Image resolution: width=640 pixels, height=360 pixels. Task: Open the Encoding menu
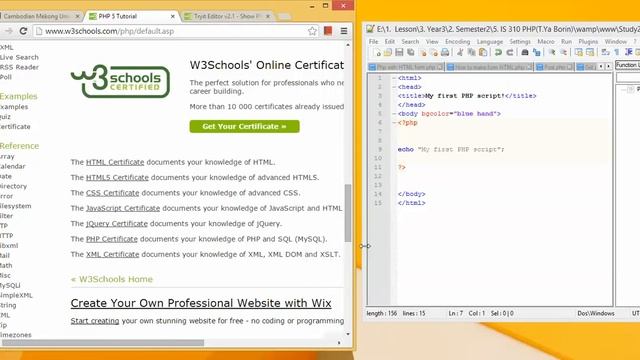pos(458,42)
